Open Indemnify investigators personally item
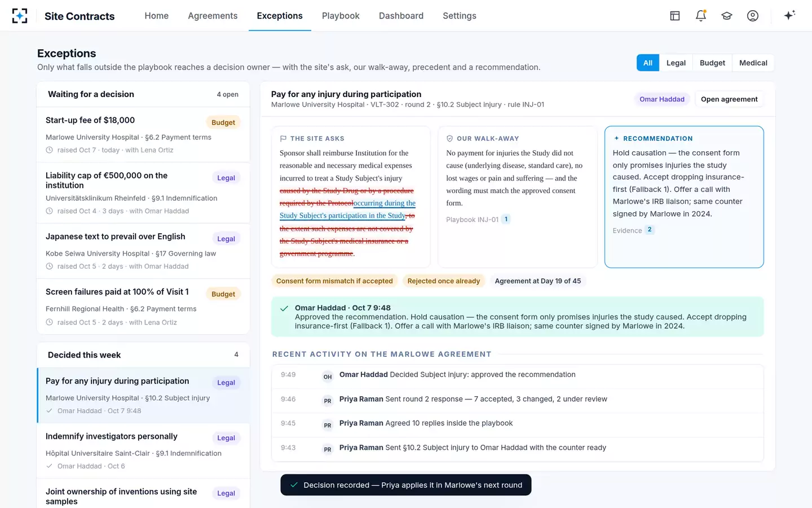Image resolution: width=812 pixels, height=508 pixels. point(143,450)
